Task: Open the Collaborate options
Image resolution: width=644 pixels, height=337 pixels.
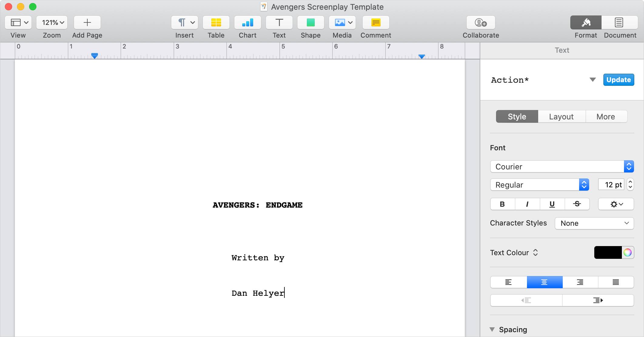Action: [481, 22]
